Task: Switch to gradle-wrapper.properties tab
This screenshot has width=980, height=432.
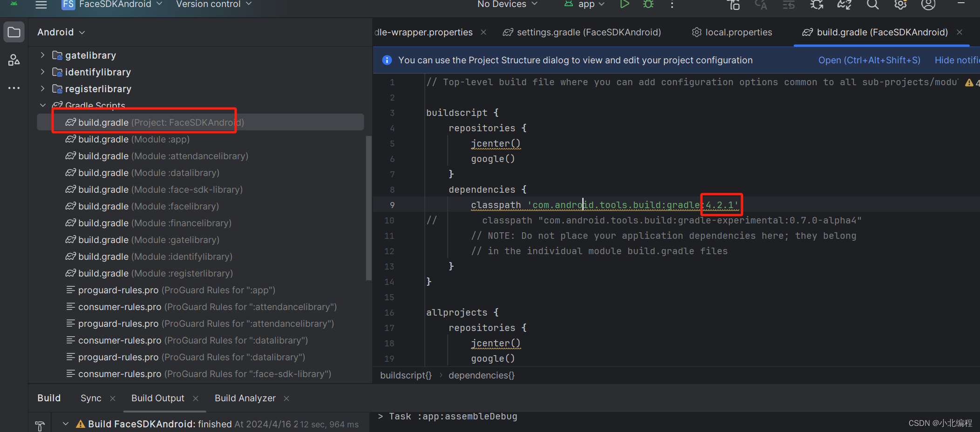Action: point(423,32)
